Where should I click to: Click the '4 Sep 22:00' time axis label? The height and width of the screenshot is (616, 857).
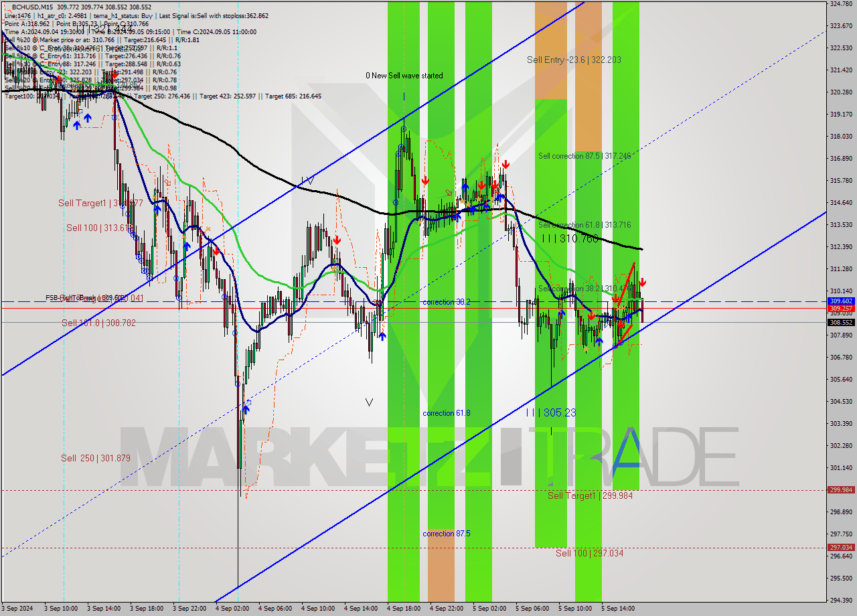click(447, 609)
